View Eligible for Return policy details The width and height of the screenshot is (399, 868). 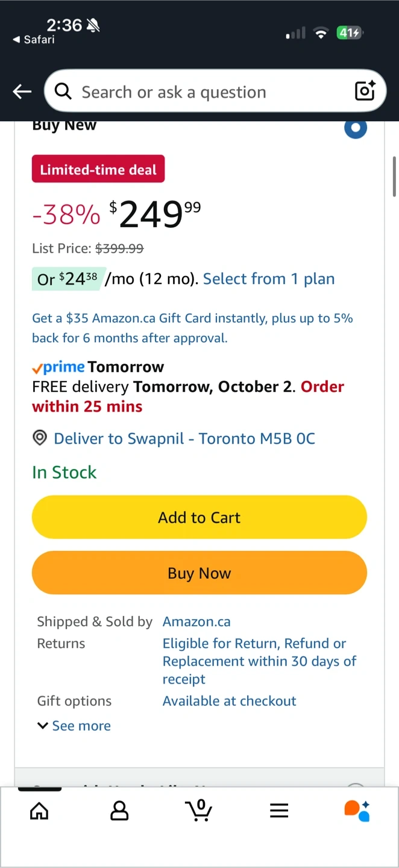259,661
